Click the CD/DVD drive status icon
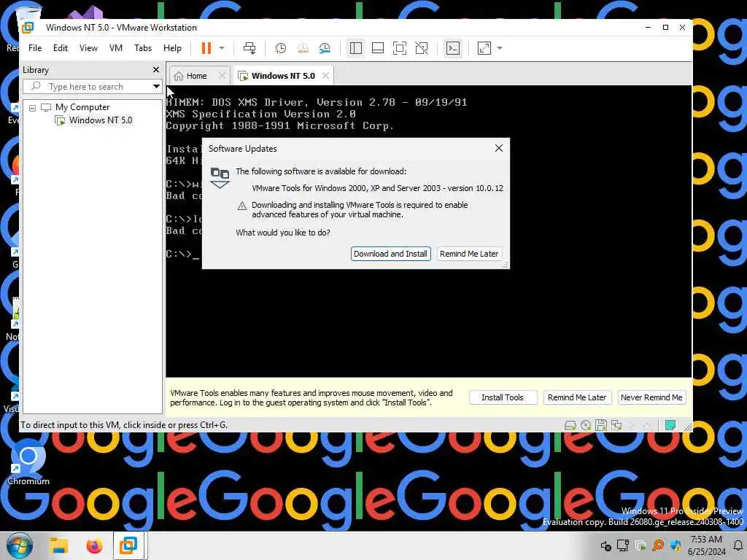Screen dimensions: 747x560 tap(586, 425)
